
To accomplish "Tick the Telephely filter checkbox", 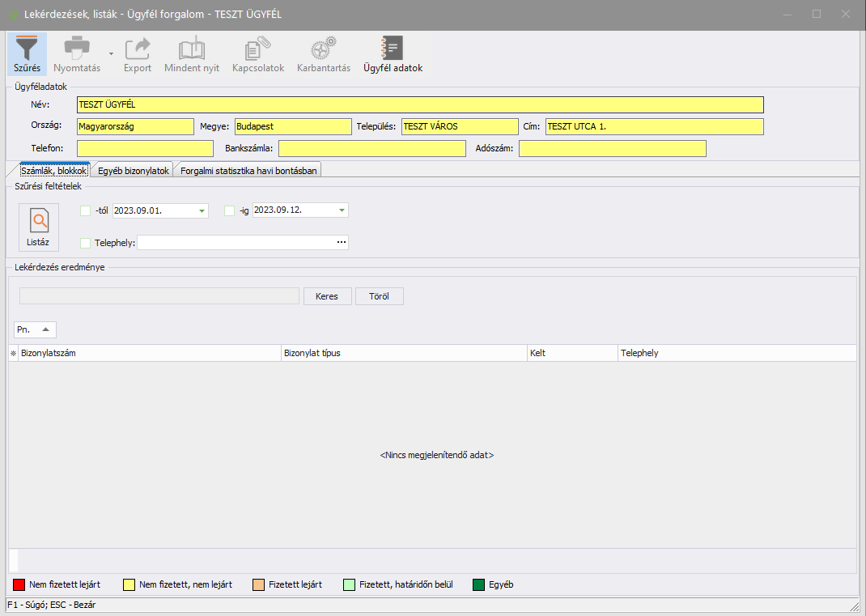I will point(86,243).
